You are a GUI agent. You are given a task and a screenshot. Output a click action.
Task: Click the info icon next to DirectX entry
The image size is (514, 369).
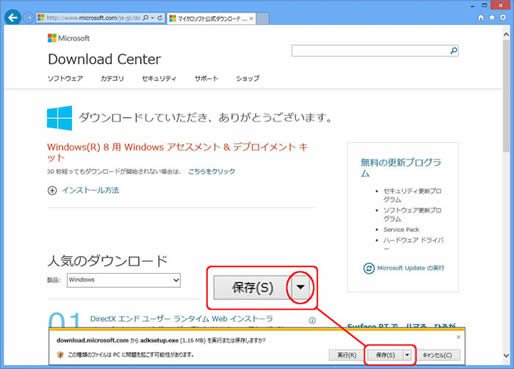312,320
